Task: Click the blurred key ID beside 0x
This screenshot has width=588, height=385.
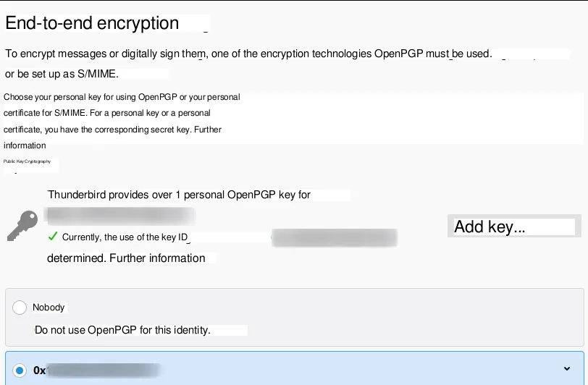Action: (103, 371)
